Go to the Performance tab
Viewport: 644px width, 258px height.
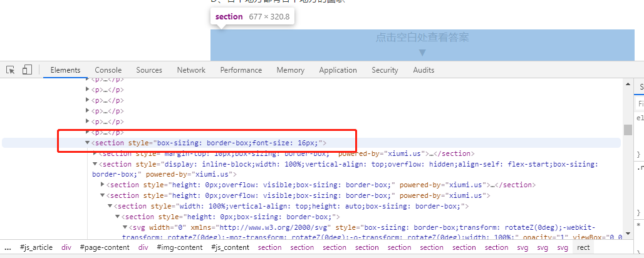pyautogui.click(x=241, y=70)
